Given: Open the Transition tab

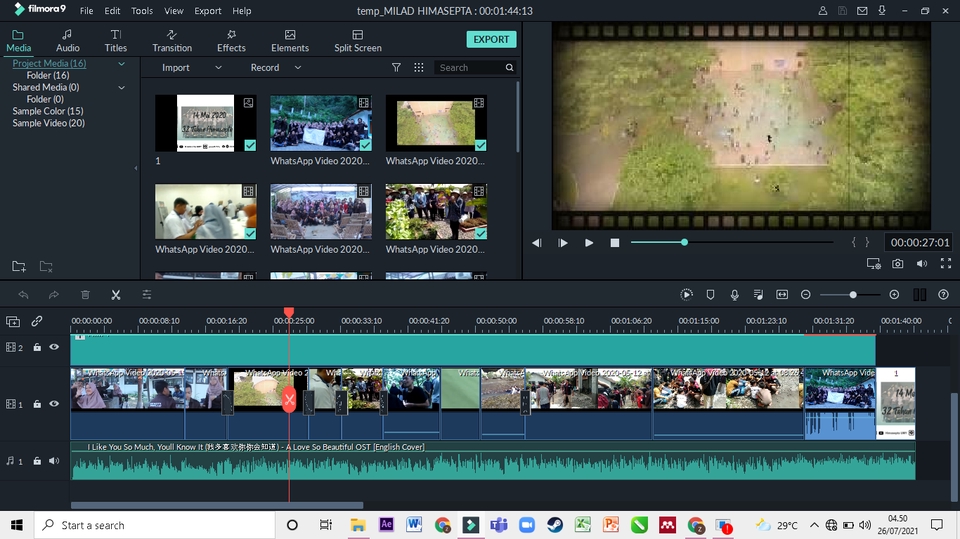Looking at the screenshot, I should pyautogui.click(x=172, y=40).
